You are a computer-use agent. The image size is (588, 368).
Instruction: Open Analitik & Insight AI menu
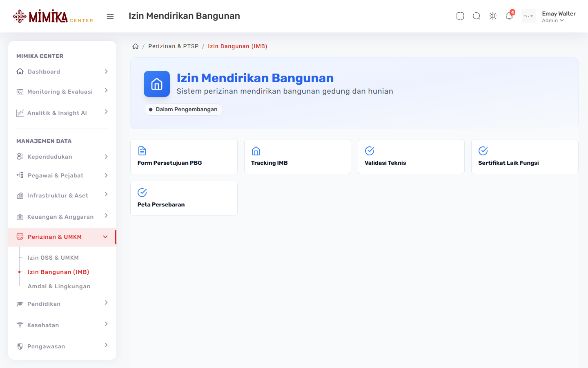point(62,113)
